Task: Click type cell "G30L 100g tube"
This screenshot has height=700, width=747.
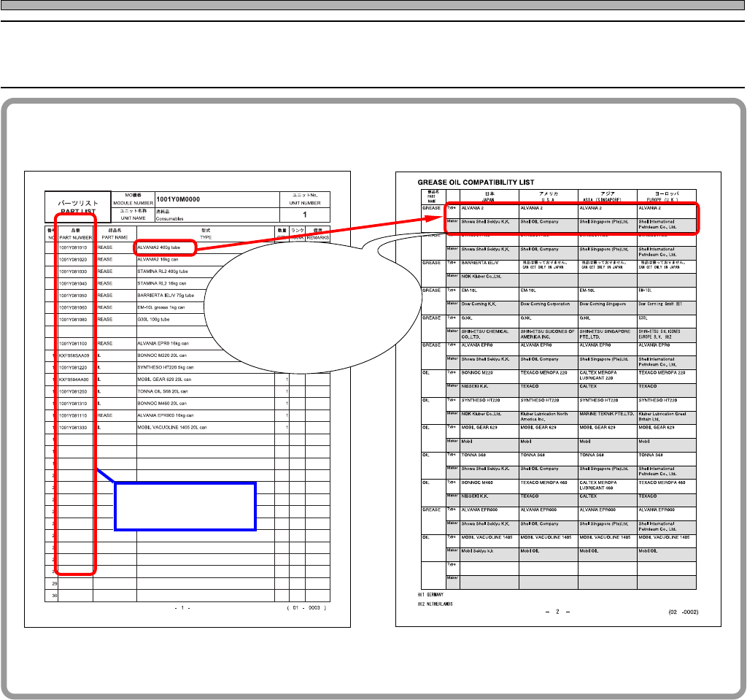Action: pos(153,320)
